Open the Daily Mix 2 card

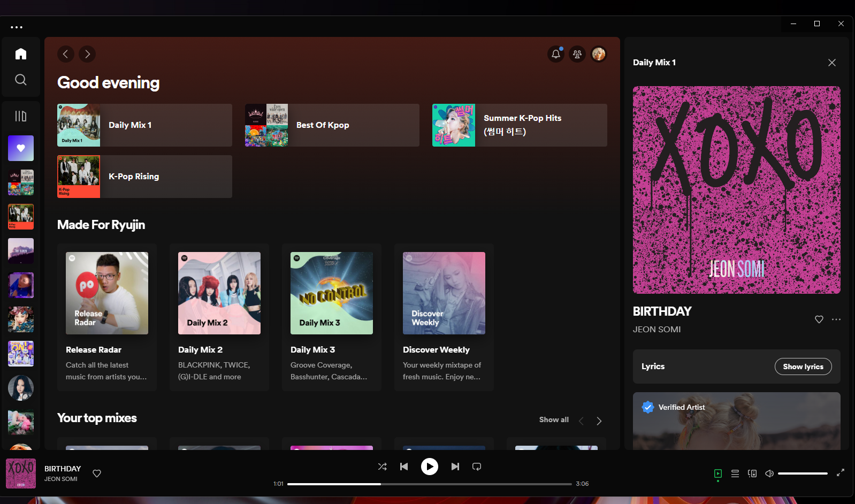219,317
